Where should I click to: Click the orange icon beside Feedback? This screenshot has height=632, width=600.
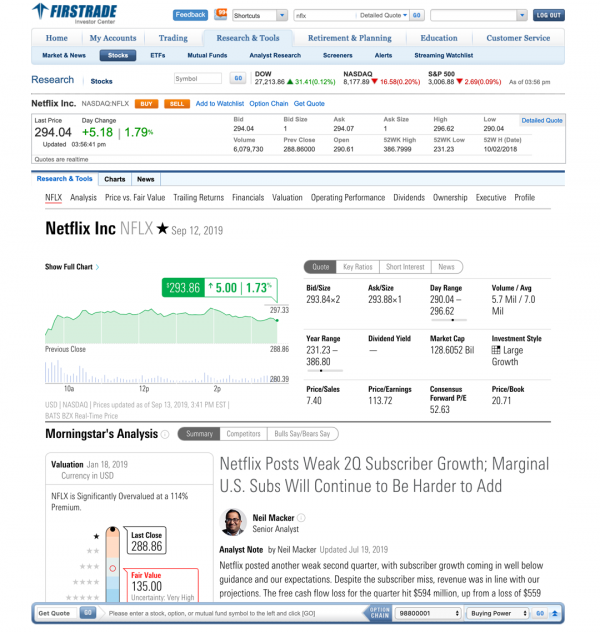(x=220, y=15)
